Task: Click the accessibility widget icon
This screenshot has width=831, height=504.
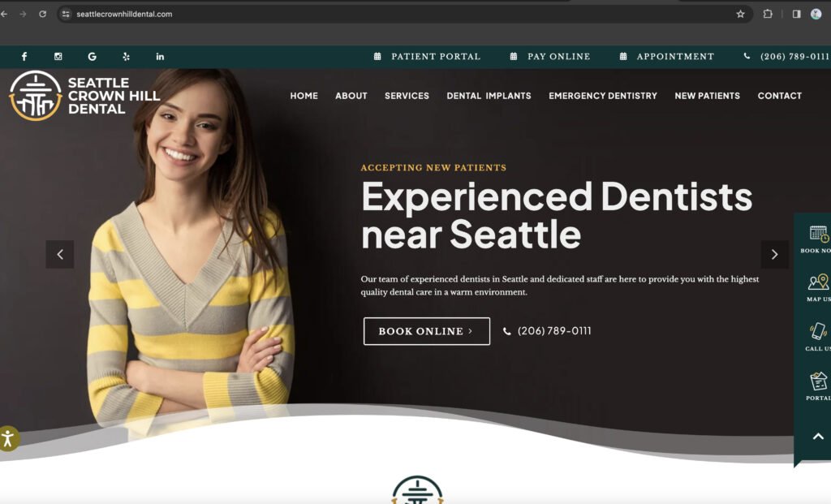Action: [x=8, y=438]
